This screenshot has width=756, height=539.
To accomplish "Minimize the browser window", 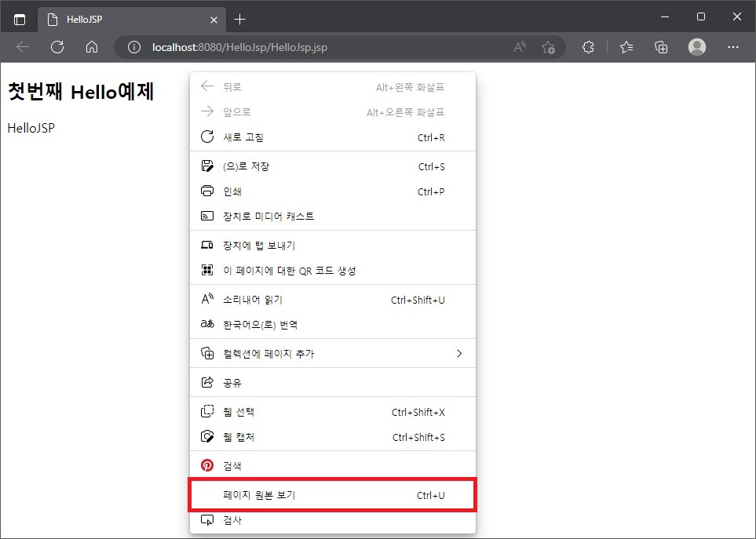I will click(x=665, y=16).
